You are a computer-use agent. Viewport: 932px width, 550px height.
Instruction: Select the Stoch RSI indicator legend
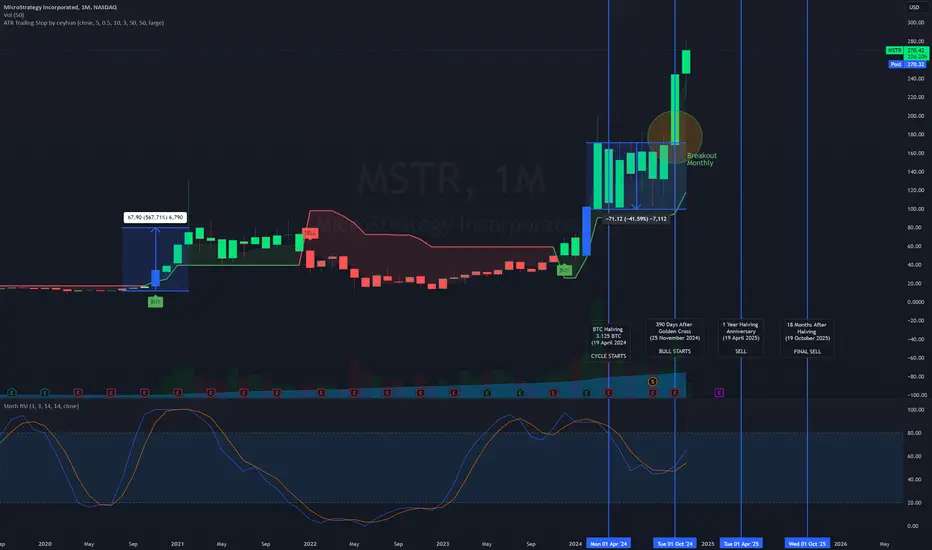tap(41, 406)
